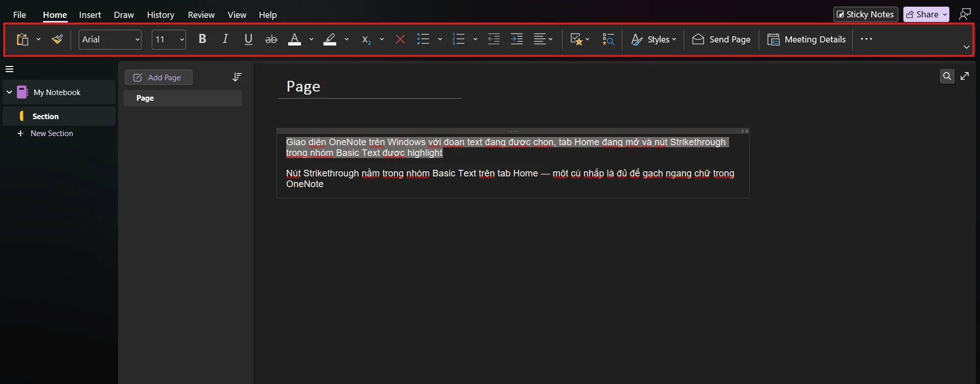Click the page title field "Page"
Screen dimensions: 980x384
pos(304,86)
